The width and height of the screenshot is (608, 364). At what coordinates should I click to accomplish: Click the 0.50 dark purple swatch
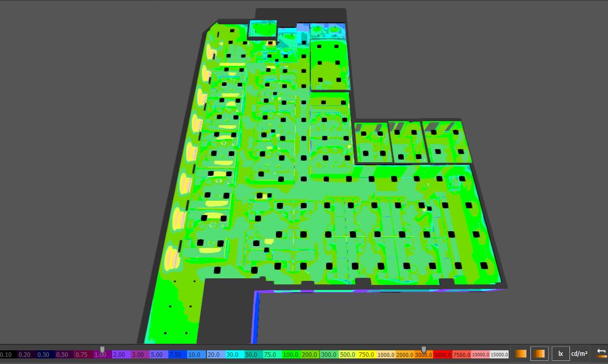(x=62, y=355)
